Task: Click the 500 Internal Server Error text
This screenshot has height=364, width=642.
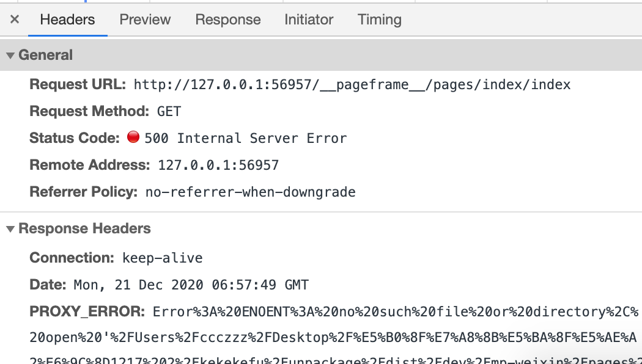Action: click(246, 138)
